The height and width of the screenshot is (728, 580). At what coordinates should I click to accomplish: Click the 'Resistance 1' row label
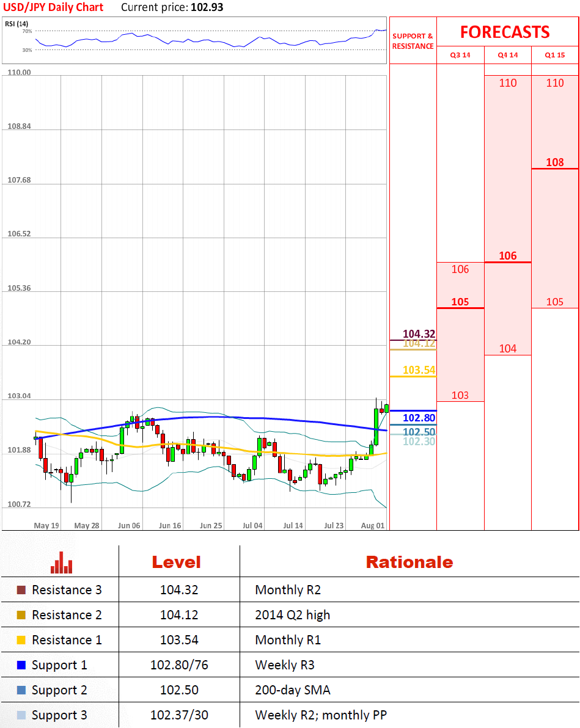[x=67, y=640]
